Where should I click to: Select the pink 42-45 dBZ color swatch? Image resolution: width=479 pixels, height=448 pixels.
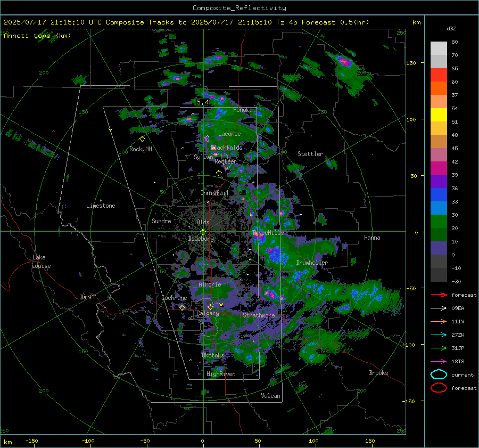coord(439,155)
